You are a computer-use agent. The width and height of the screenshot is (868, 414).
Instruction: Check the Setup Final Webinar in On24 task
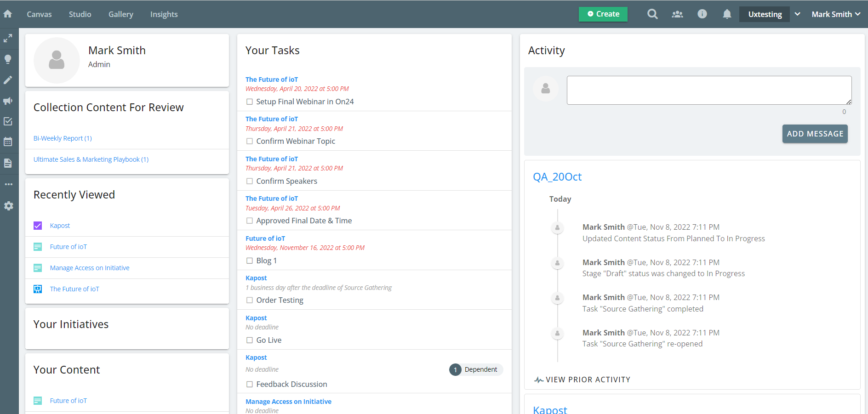click(250, 102)
